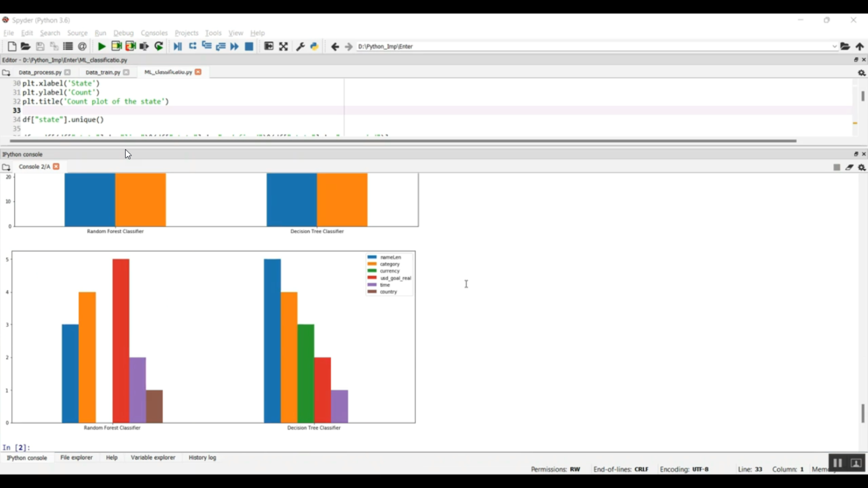Open Preferences via the wrench icon
Viewport: 868px width, 488px height.
click(300, 46)
